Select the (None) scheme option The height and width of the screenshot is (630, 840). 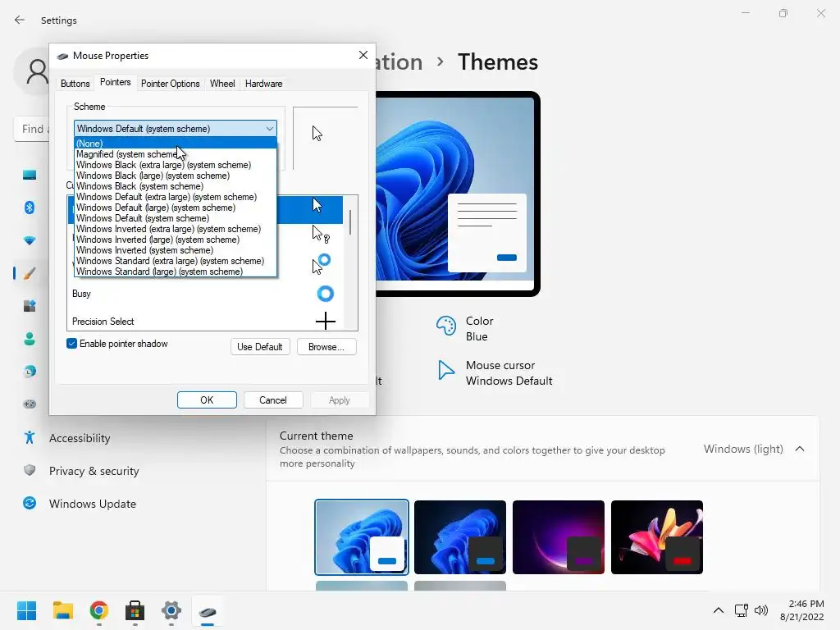point(176,143)
